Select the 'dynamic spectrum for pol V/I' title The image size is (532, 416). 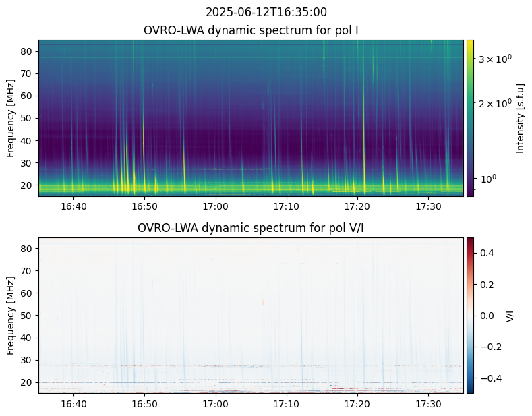pyautogui.click(x=251, y=228)
